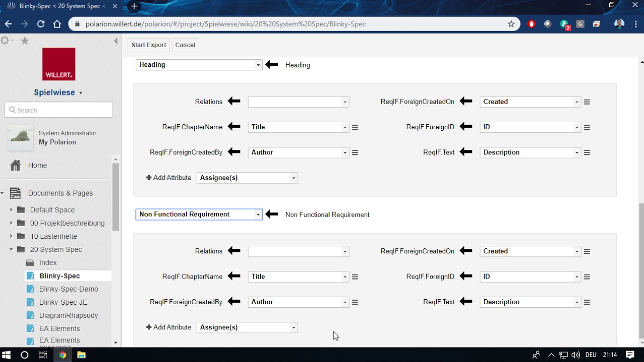Open the Non Functional Requirement type dropdown

199,215
